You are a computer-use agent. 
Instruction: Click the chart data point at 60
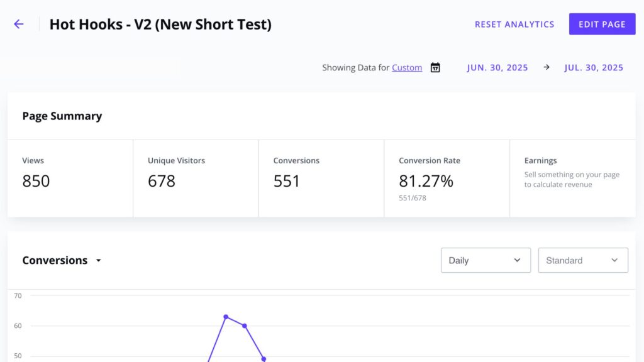click(x=245, y=326)
